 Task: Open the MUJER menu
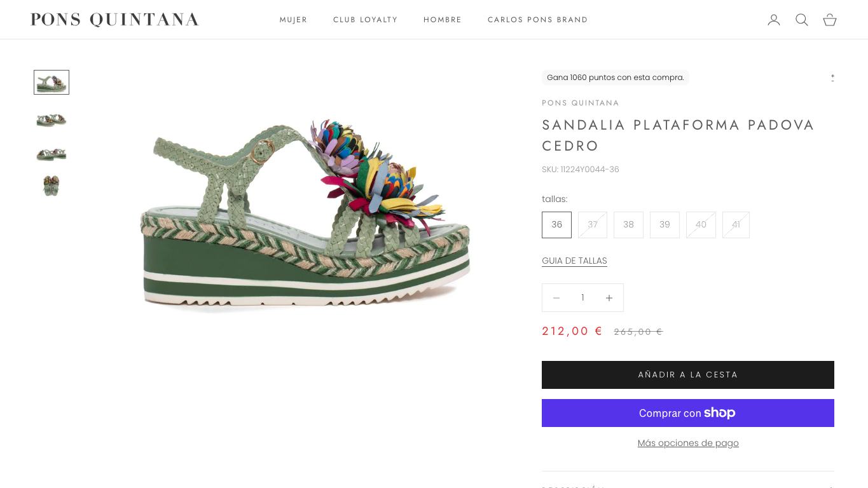(293, 20)
